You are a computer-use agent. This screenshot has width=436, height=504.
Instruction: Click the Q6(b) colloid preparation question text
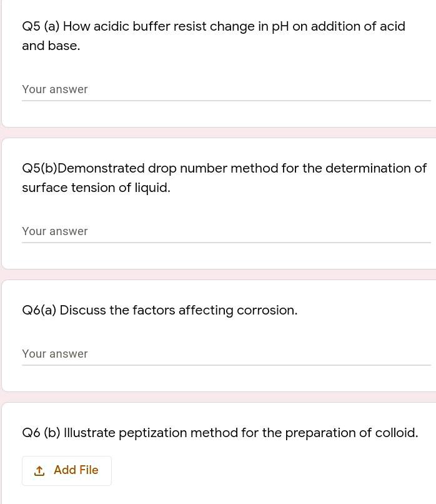[220, 432]
